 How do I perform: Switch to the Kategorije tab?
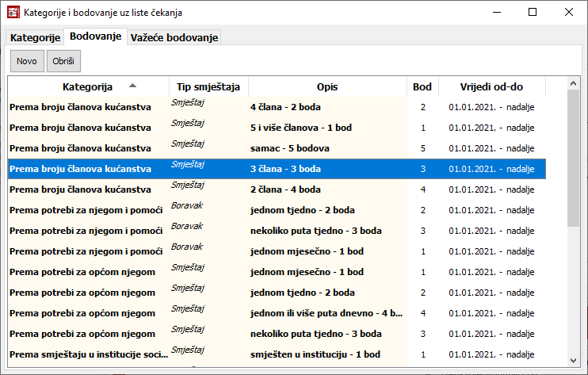(x=35, y=37)
